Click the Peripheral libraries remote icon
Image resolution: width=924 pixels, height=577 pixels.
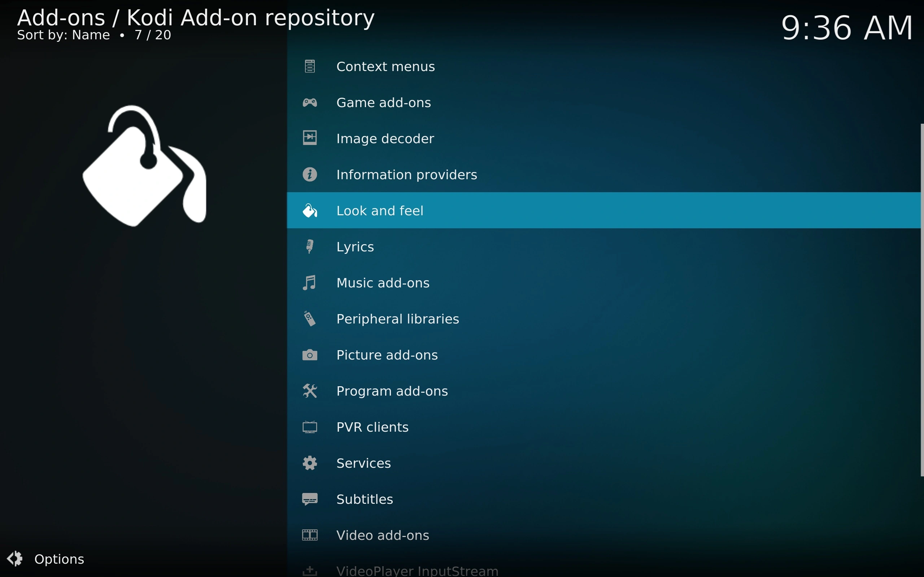coord(310,319)
